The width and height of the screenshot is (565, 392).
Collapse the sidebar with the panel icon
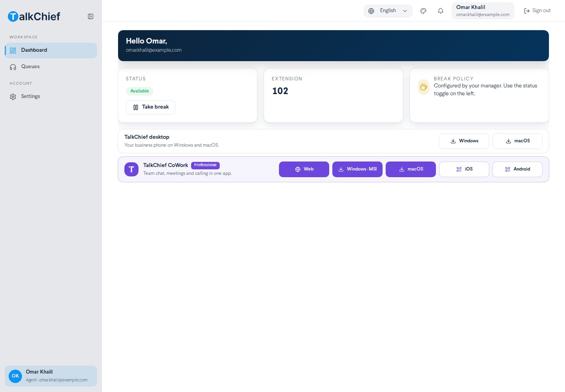click(x=91, y=16)
